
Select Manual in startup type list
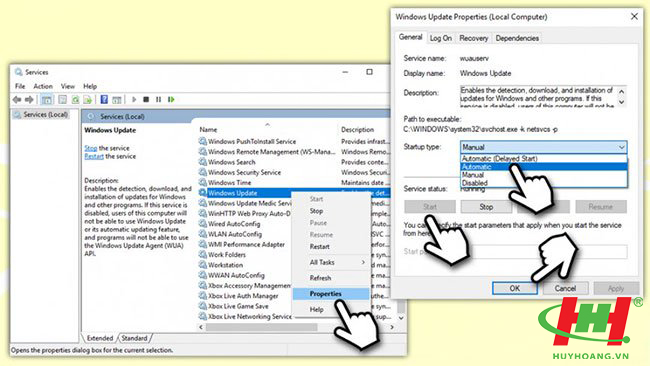tap(544, 175)
